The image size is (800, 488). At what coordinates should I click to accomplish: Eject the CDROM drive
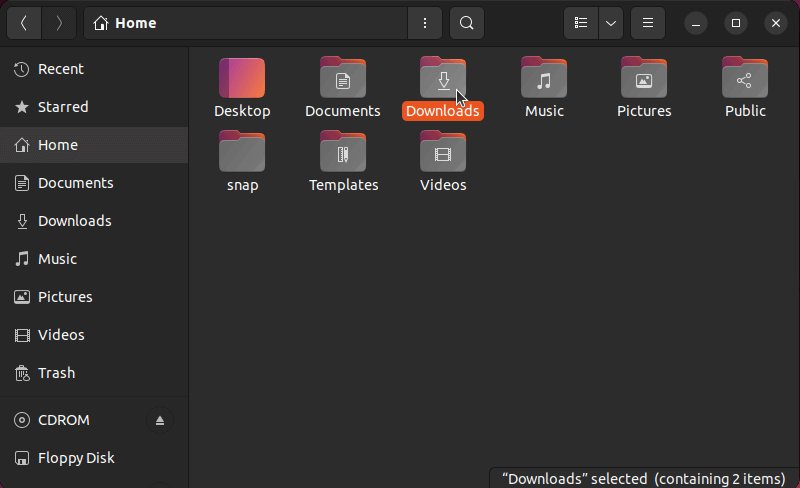(160, 420)
